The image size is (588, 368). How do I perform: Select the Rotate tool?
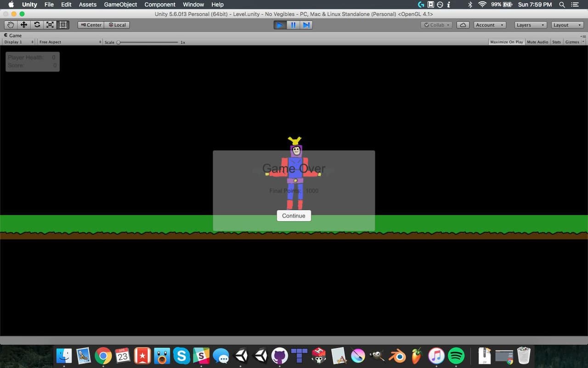tap(37, 25)
